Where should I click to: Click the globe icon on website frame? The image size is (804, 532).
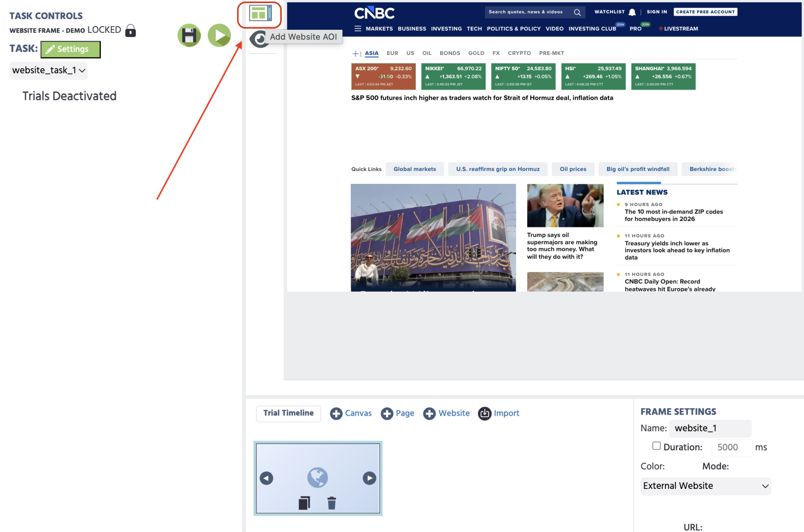318,477
